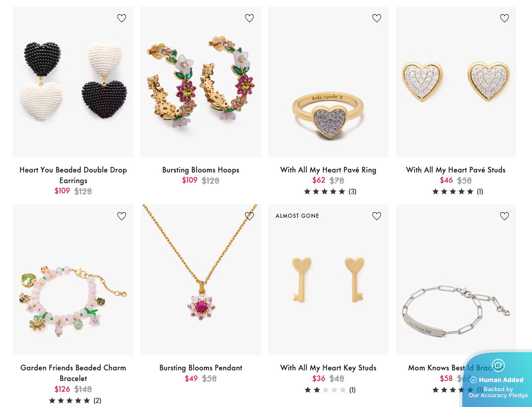Image resolution: width=532 pixels, height=407 pixels.
Task: Open reviews for With All My Heart Key Studs
Action: point(352,390)
